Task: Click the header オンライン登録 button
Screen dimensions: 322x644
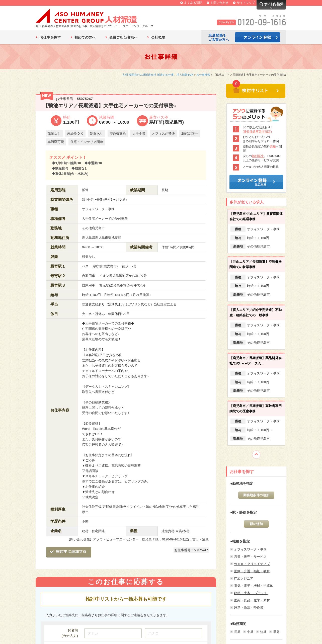Action: (258, 37)
